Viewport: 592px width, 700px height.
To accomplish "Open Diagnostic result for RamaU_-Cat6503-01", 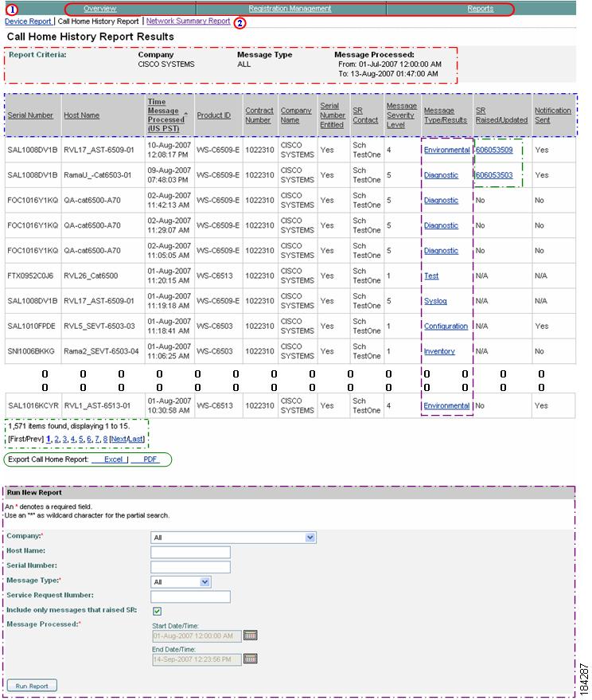I will [441, 175].
